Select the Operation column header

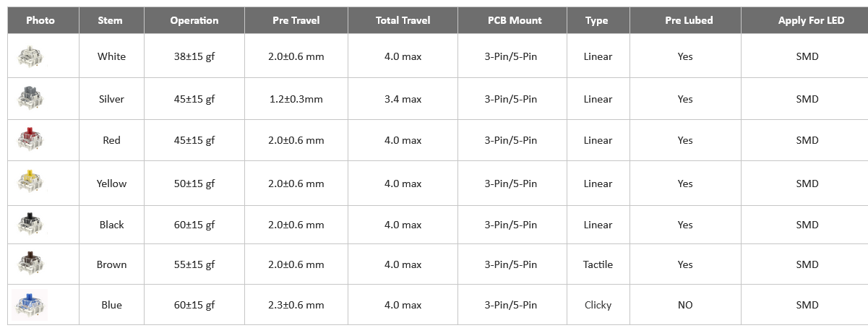pyautogui.click(x=194, y=20)
